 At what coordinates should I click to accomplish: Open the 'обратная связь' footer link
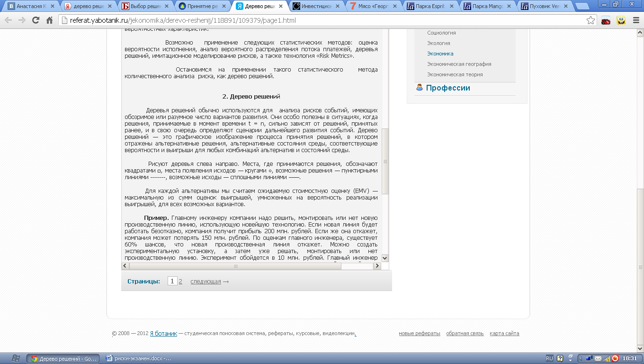465,334
